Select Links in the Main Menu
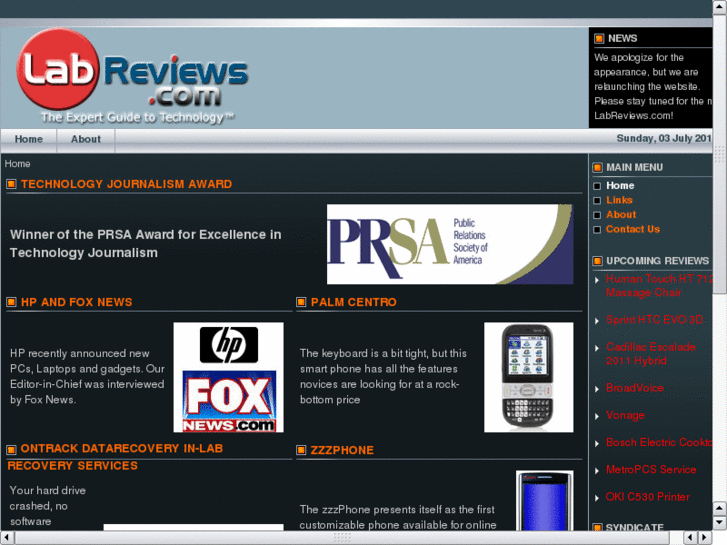 619,200
